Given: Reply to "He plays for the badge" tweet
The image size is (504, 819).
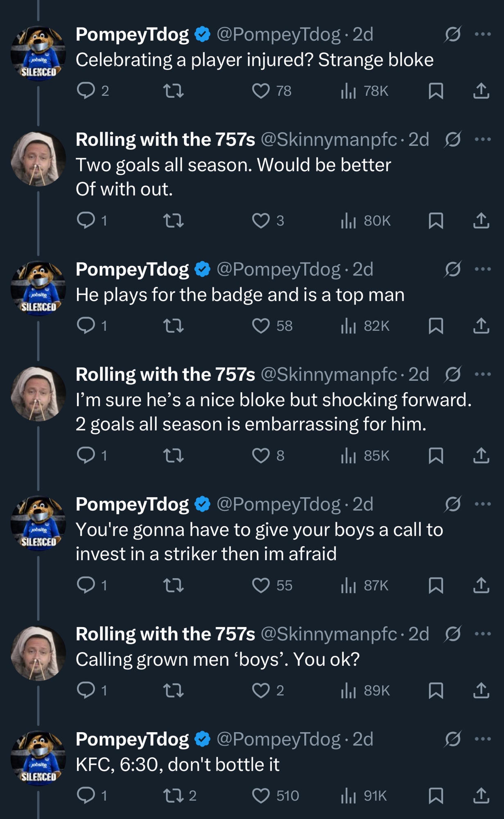Looking at the screenshot, I should [x=86, y=326].
